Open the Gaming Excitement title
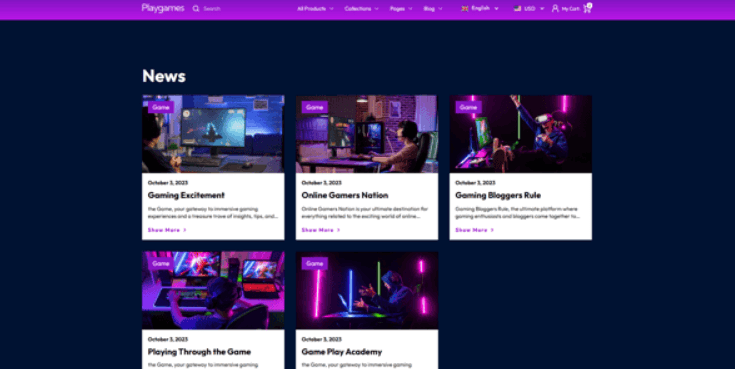735x369 pixels. (186, 195)
